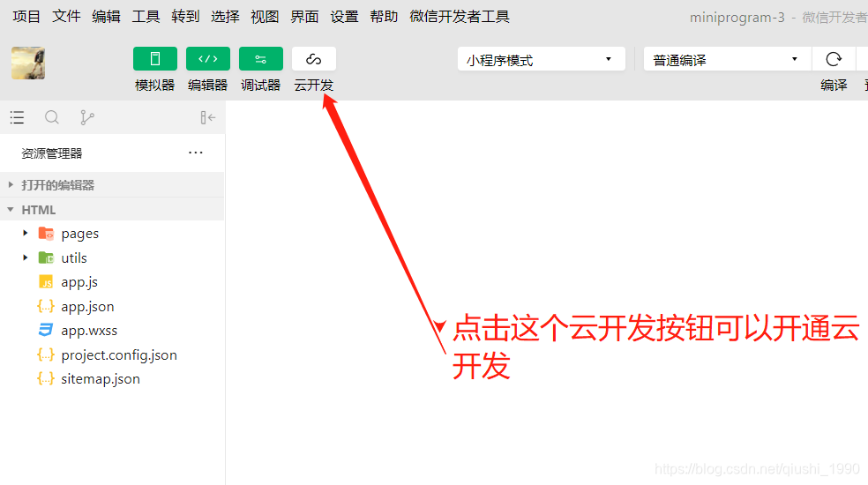Expand the pages folder
Image resolution: width=868 pixels, height=485 pixels.
tap(26, 233)
